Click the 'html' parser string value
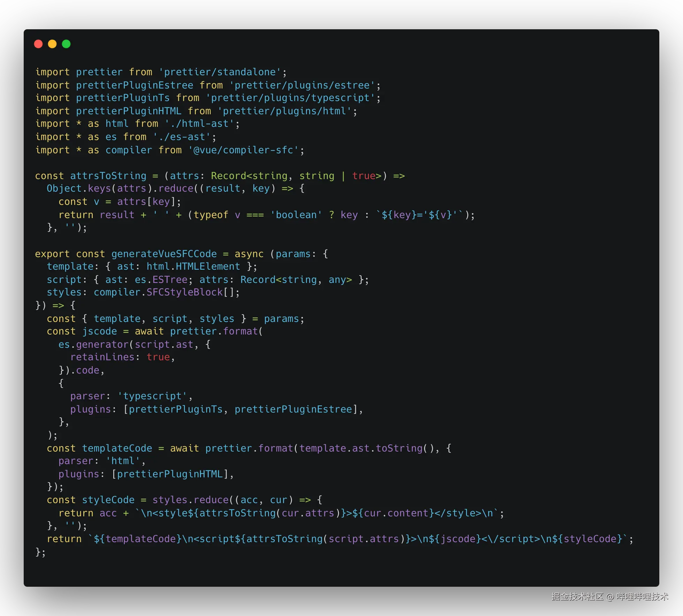This screenshot has width=683, height=616. (123, 461)
